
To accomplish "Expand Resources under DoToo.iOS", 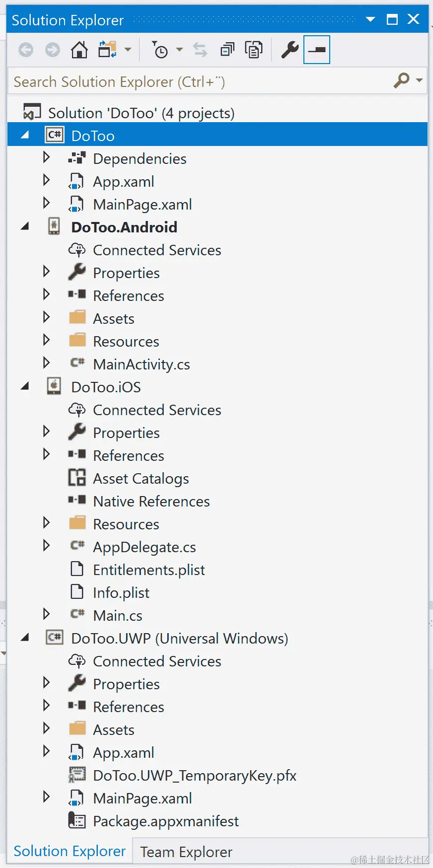I will [x=47, y=523].
